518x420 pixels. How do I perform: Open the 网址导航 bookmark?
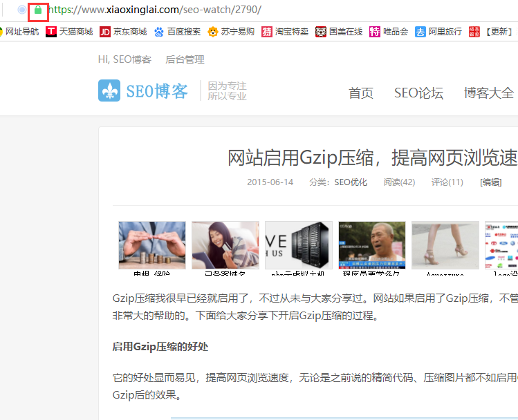(x=22, y=32)
